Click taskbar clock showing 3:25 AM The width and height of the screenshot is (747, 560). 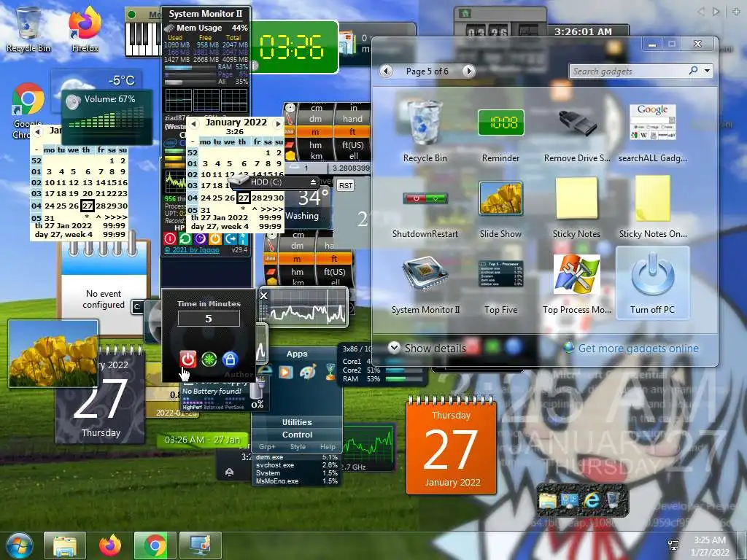point(710,545)
